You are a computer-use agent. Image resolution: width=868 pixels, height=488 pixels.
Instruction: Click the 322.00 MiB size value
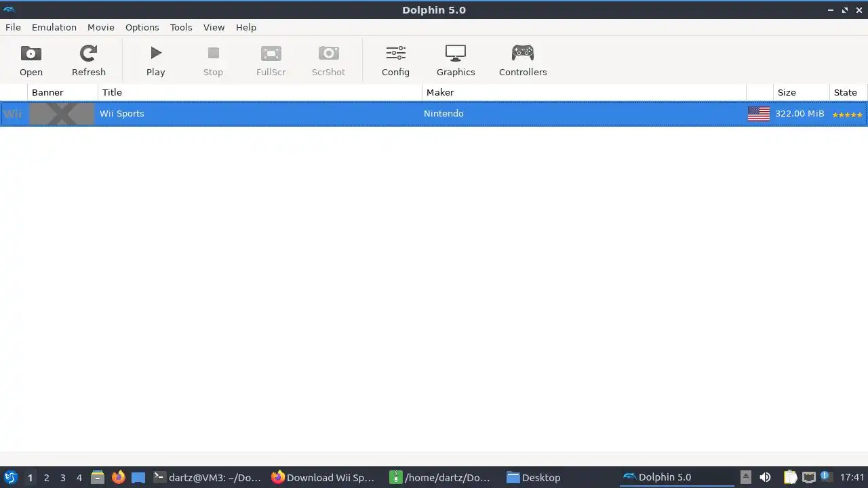pos(800,113)
